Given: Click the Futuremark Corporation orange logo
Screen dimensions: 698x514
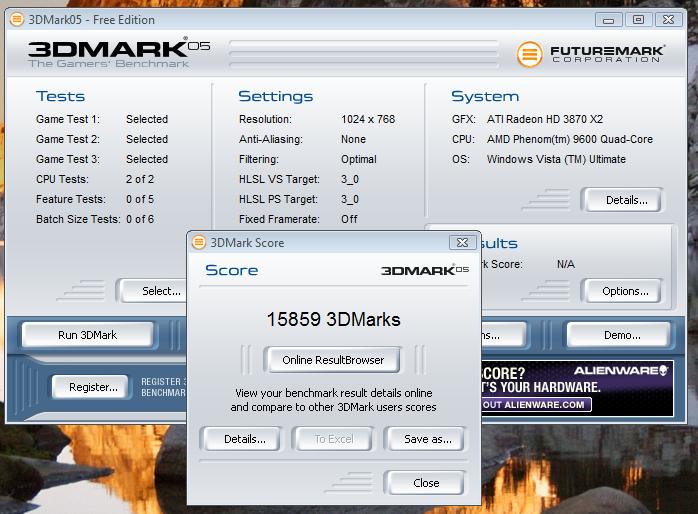Looking at the screenshot, I should (x=529, y=54).
